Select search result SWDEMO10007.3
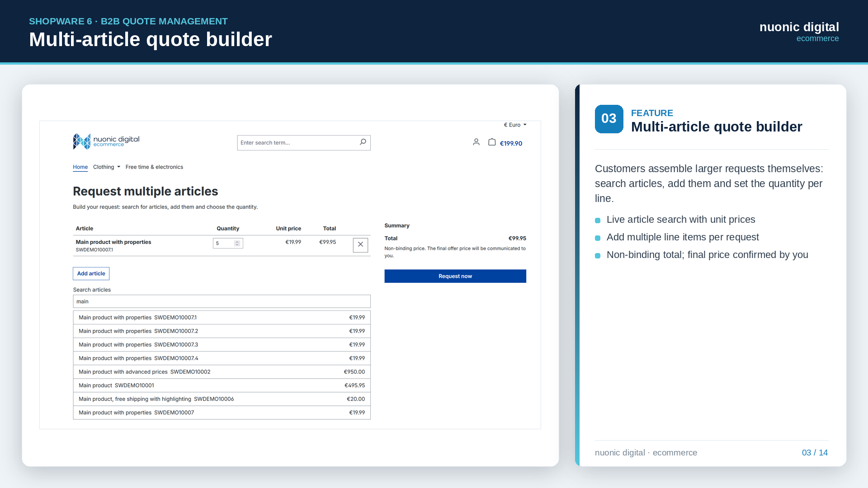The width and height of the screenshot is (868, 488). tap(222, 345)
